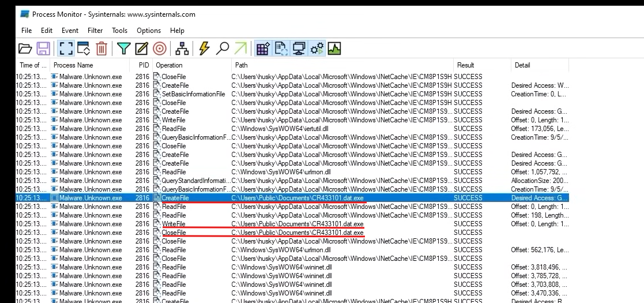This screenshot has width=644, height=303.
Task: Open the File menu
Action: [x=27, y=31]
